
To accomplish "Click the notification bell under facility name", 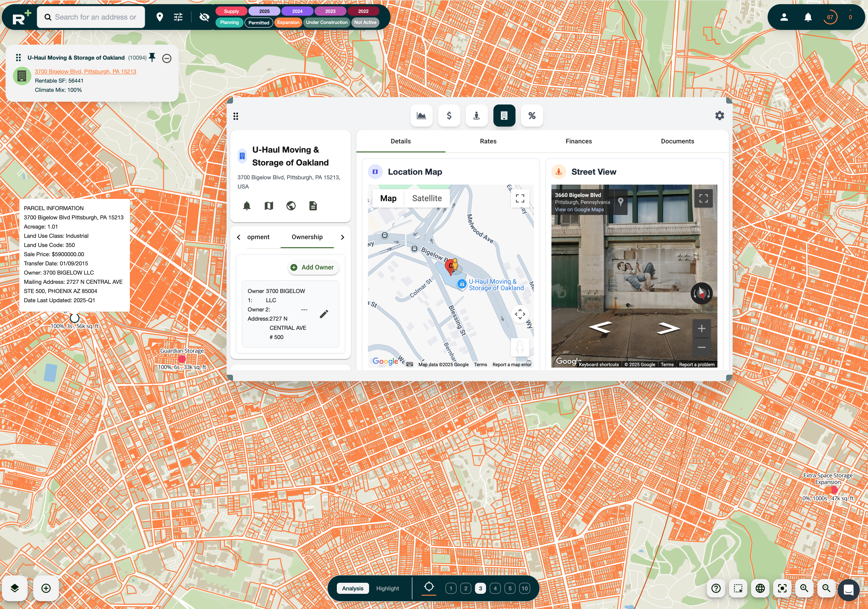I will tap(247, 206).
